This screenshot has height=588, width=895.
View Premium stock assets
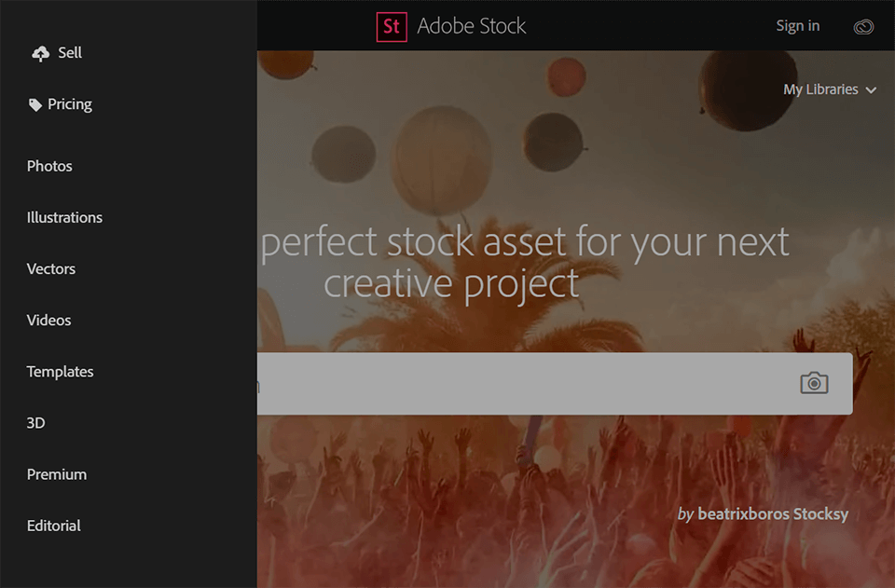click(56, 473)
